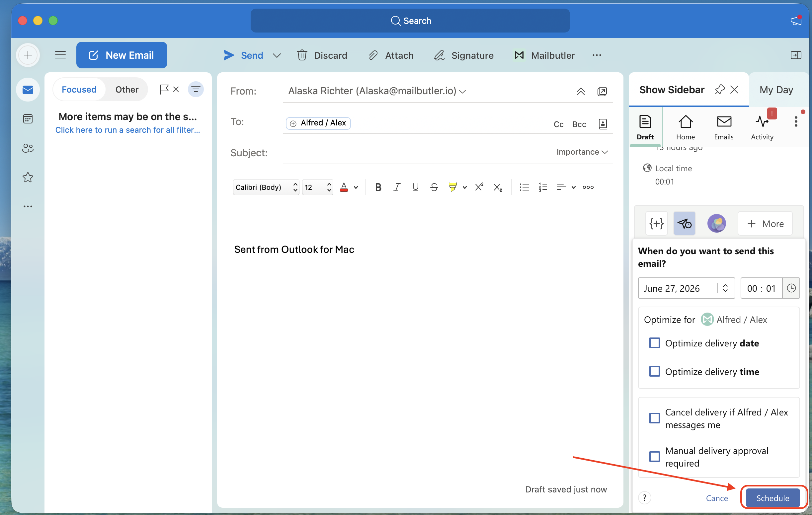Switch to the Other inbox tab
Viewport: 812px width, 515px height.
[127, 89]
